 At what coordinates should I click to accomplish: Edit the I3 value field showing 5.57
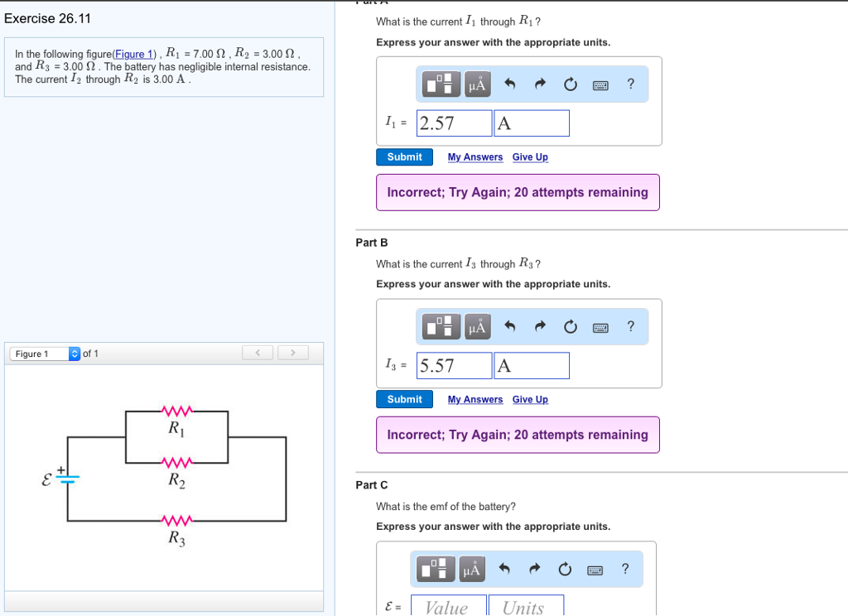455,366
